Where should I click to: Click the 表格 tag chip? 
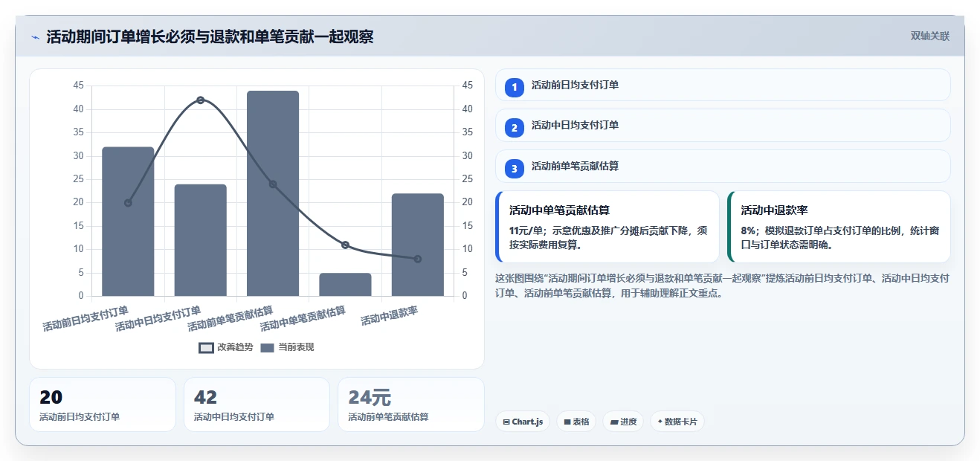point(576,422)
